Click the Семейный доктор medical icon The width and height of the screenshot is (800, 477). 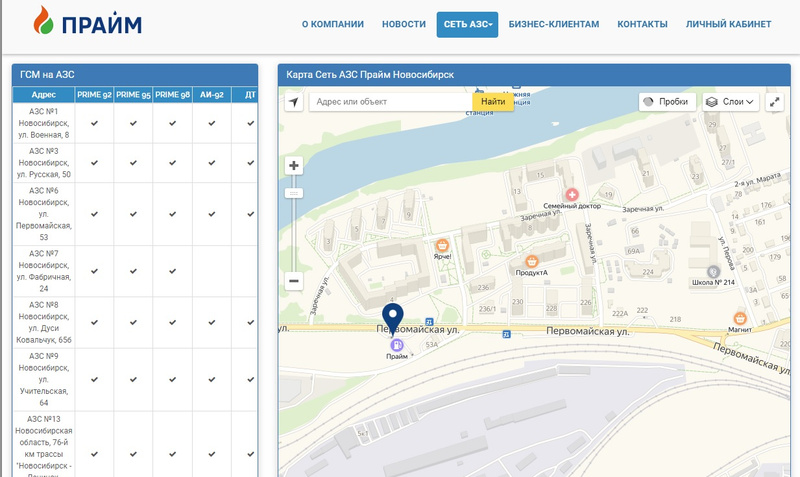pos(572,193)
